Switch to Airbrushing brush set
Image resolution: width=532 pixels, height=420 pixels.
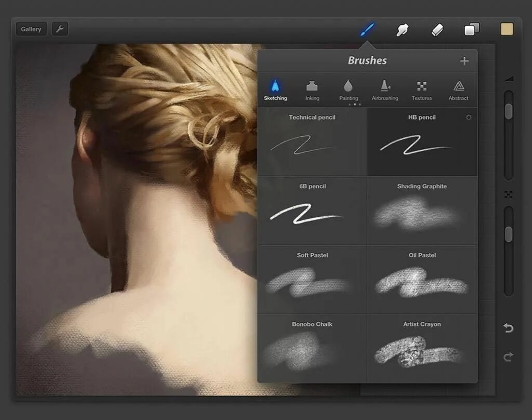click(385, 90)
